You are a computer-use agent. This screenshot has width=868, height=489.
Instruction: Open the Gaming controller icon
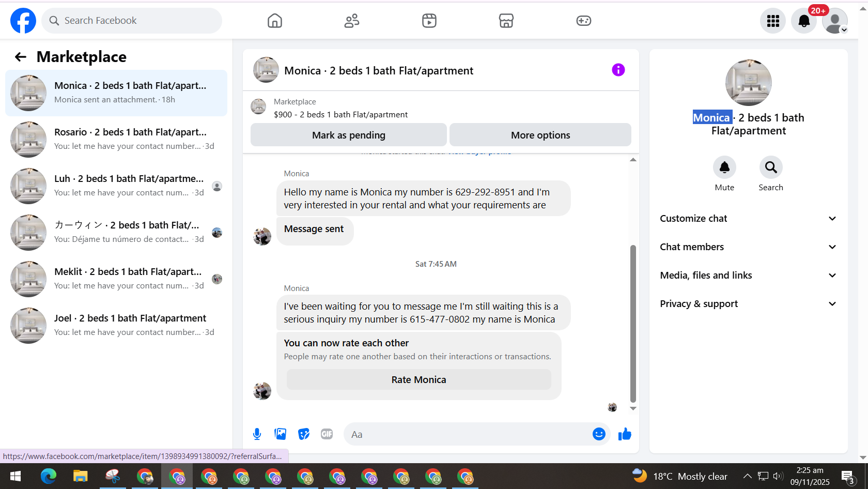coord(584,21)
